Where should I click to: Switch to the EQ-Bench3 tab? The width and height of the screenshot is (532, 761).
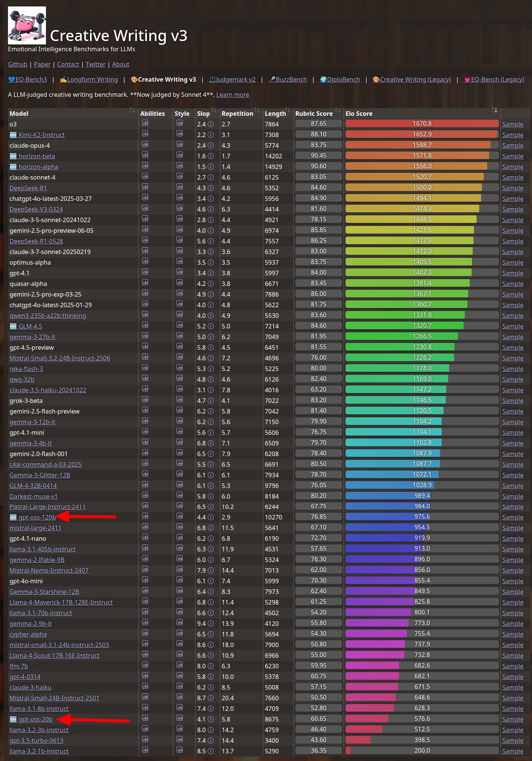pyautogui.click(x=27, y=79)
